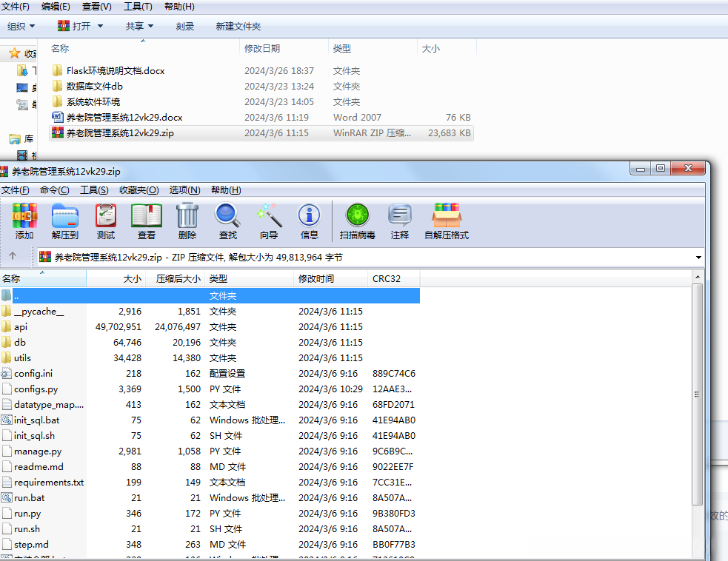Sort archive list by CRC32 column
This screenshot has width=728, height=561.
click(x=394, y=278)
